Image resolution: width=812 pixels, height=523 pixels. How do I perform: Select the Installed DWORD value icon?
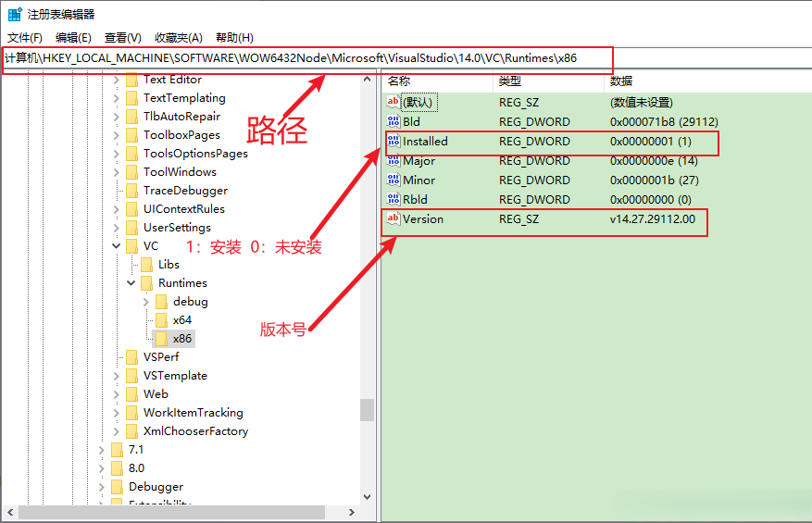pos(394,141)
